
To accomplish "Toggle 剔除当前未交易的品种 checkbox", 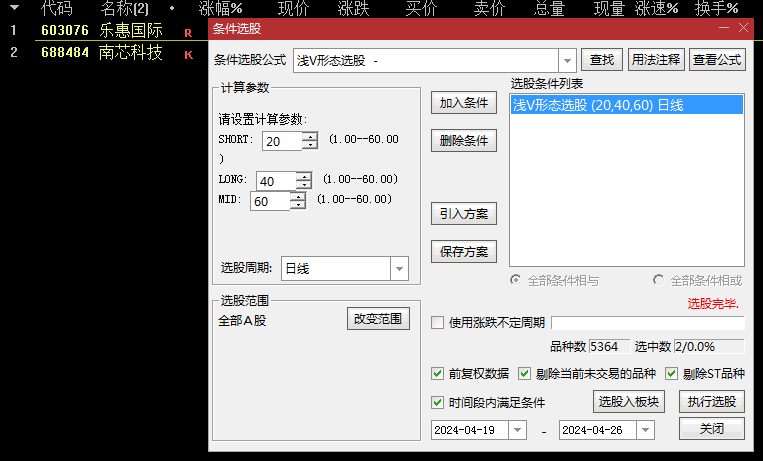I will (x=525, y=373).
